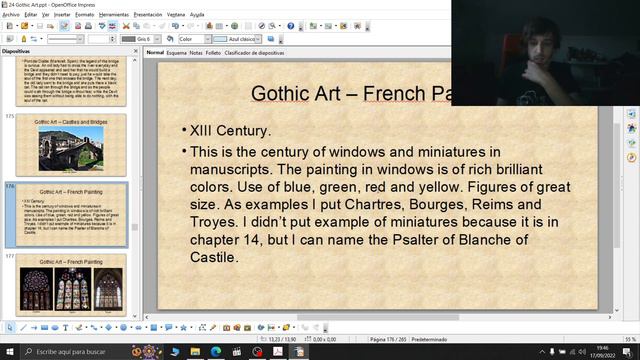Open the area fill dialog bucket icon
640x360 pixels.
170,39
